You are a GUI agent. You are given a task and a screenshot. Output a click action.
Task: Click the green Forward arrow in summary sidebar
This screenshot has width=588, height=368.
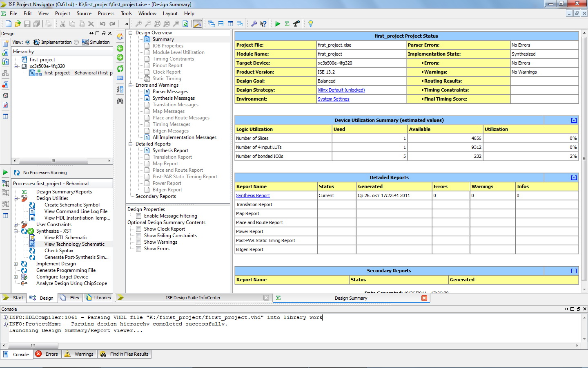click(x=120, y=57)
